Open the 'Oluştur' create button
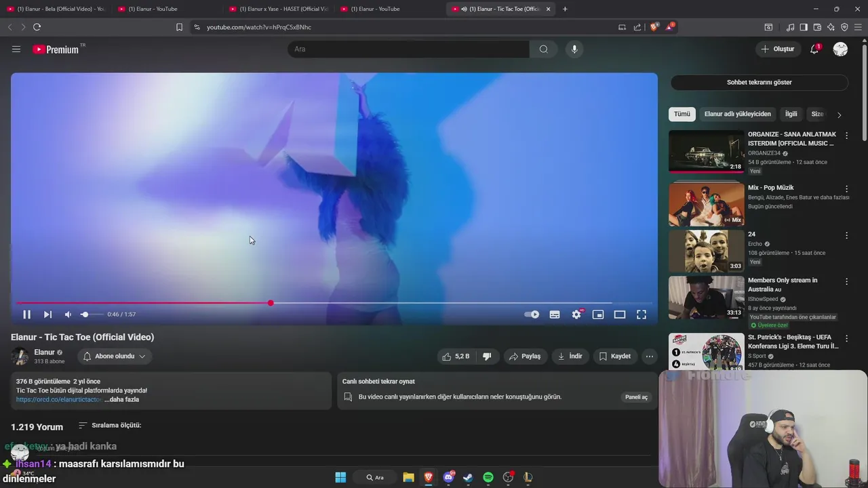This screenshot has height=488, width=868. coord(778,49)
